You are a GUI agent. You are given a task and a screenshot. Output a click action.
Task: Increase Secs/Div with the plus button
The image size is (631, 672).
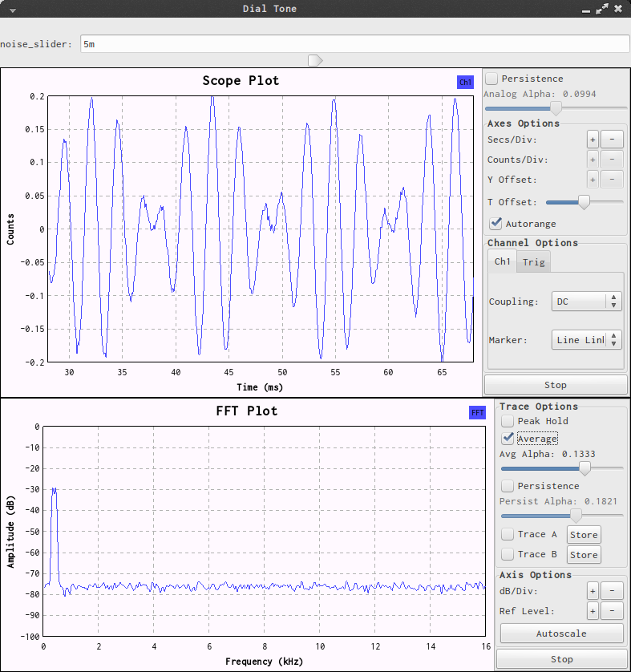pos(593,140)
